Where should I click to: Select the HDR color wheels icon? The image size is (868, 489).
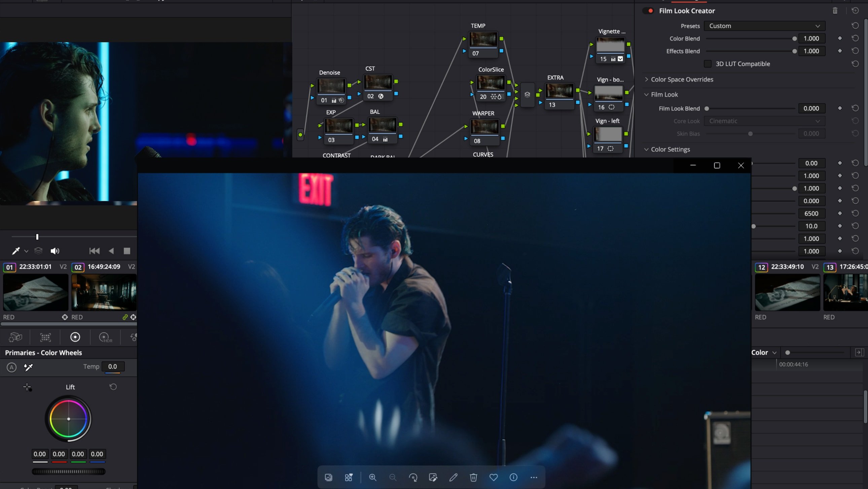tap(105, 337)
